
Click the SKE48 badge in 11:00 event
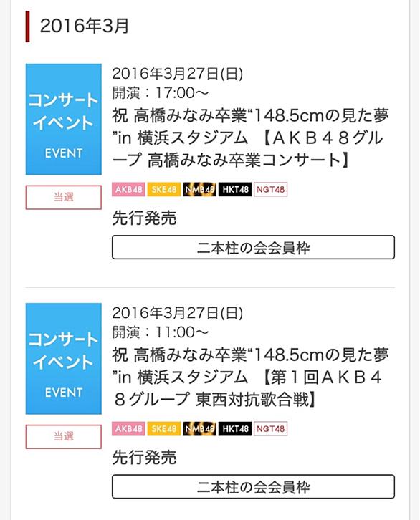click(164, 428)
